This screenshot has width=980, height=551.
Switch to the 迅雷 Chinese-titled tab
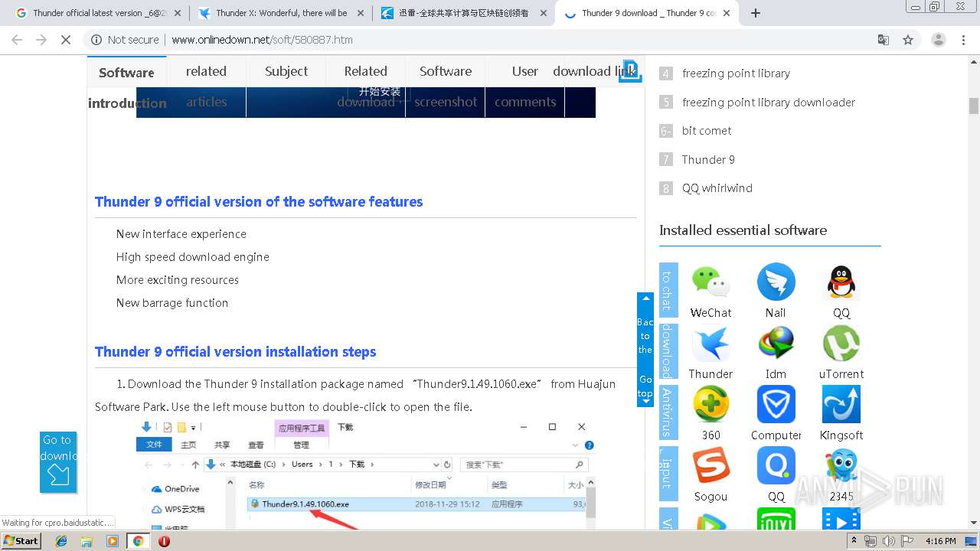[464, 13]
